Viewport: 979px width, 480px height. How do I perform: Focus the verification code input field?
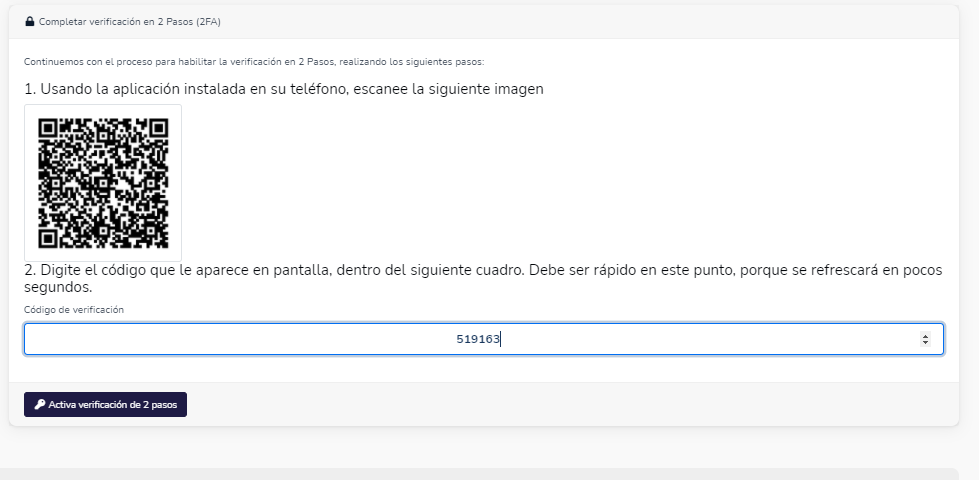coord(300,339)
